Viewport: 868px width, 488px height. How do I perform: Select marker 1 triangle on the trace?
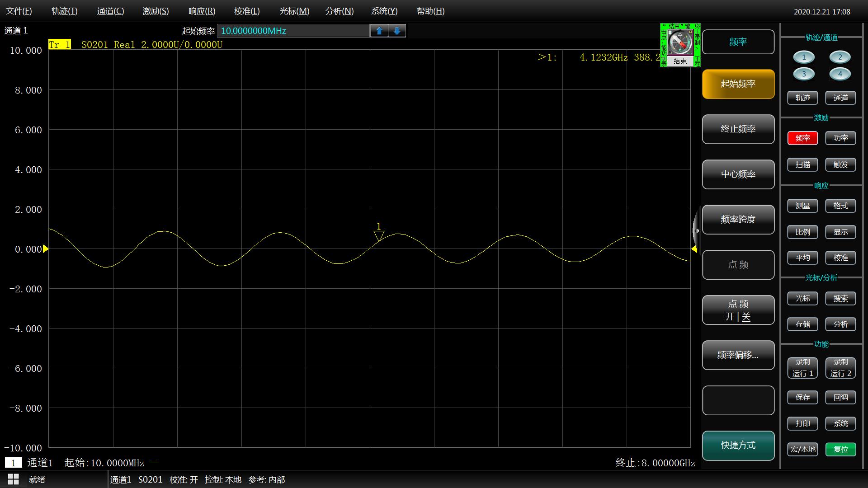[x=379, y=236]
